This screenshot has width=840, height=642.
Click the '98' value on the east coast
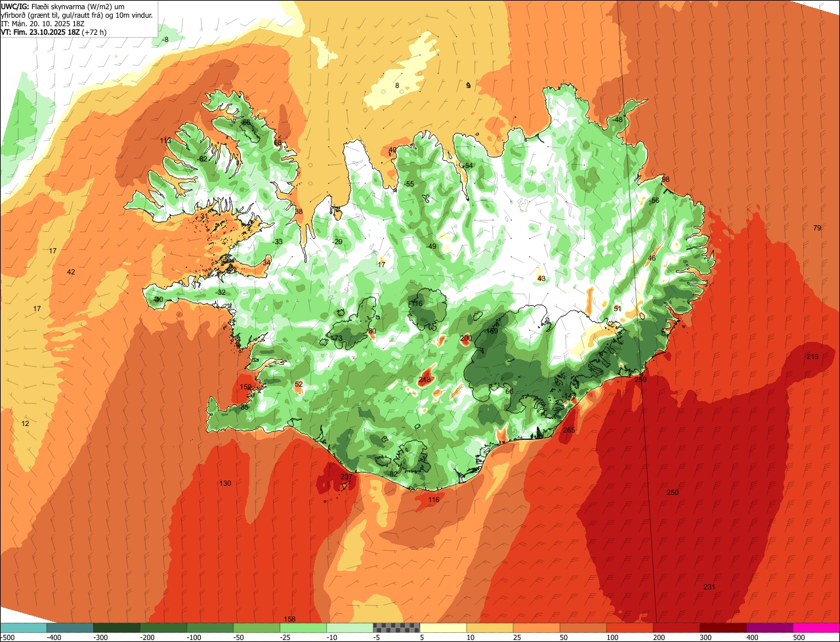pos(665,179)
